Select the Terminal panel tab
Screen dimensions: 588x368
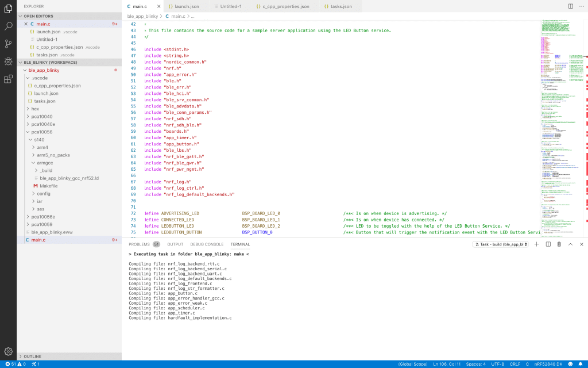coord(240,244)
